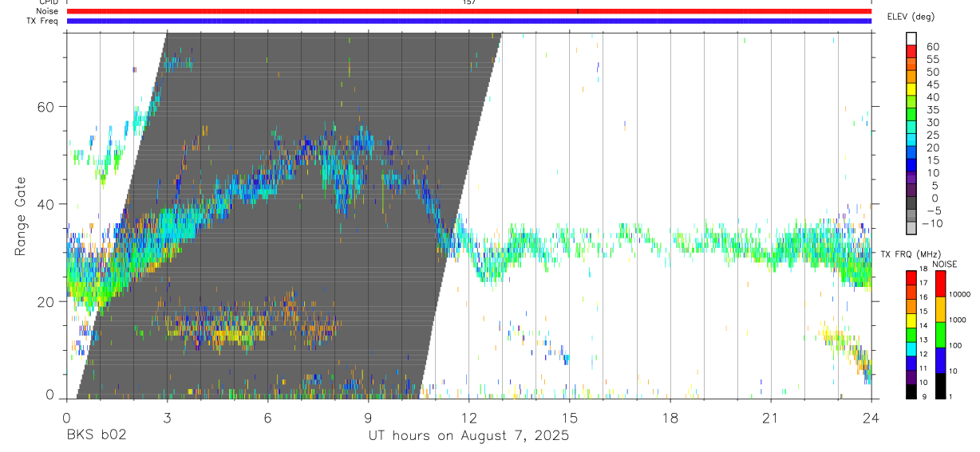Click the '13' label on TX FRQ scale

pos(924,340)
